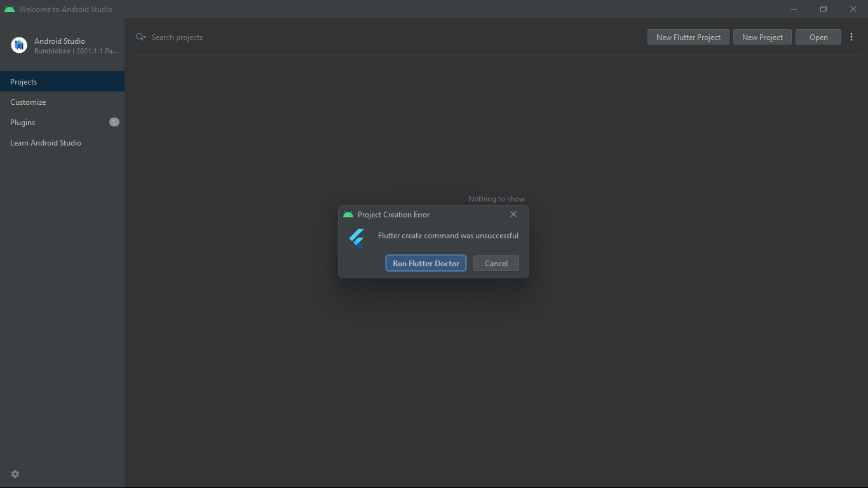Close the Project Creation Error dialog
Viewport: 868px width, 488px height.
(x=513, y=214)
